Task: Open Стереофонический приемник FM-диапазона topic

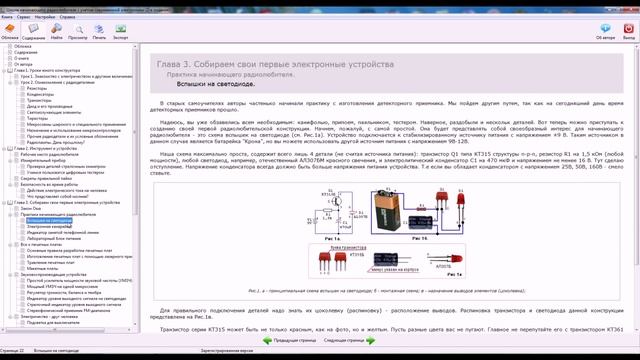Action: 69,311
